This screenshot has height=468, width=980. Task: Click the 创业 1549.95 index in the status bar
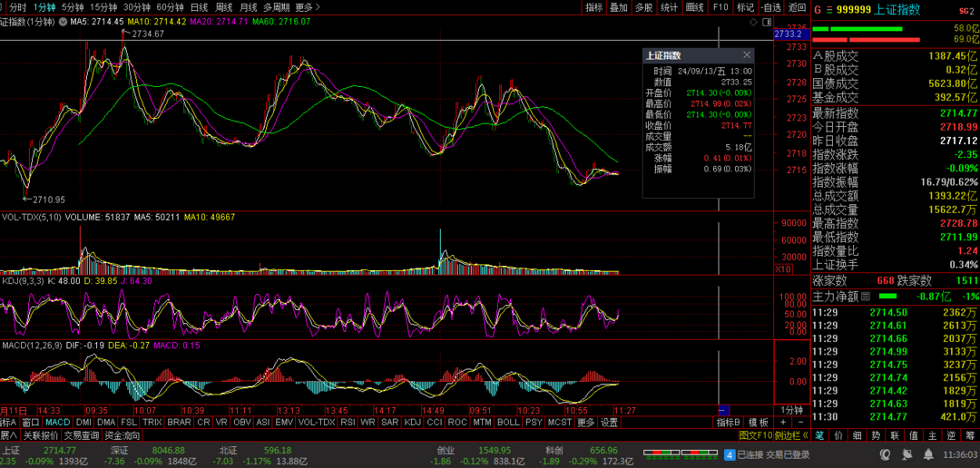(473, 450)
